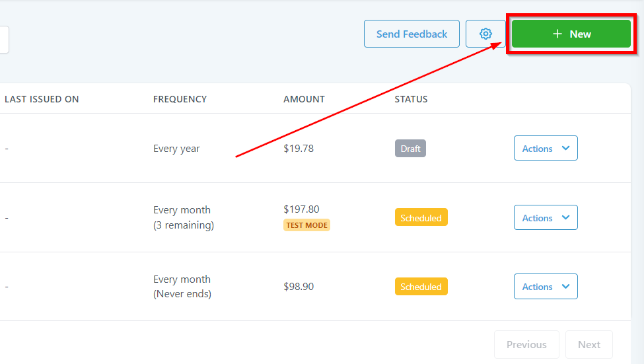Expand Actions dropdown for the Draft row
The image size is (644, 364).
[x=546, y=149]
